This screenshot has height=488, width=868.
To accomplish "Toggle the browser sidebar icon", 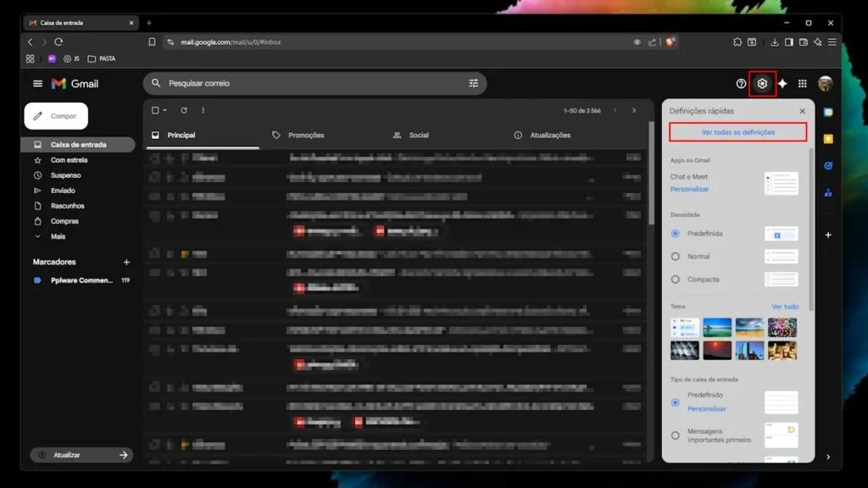I will coord(789,42).
